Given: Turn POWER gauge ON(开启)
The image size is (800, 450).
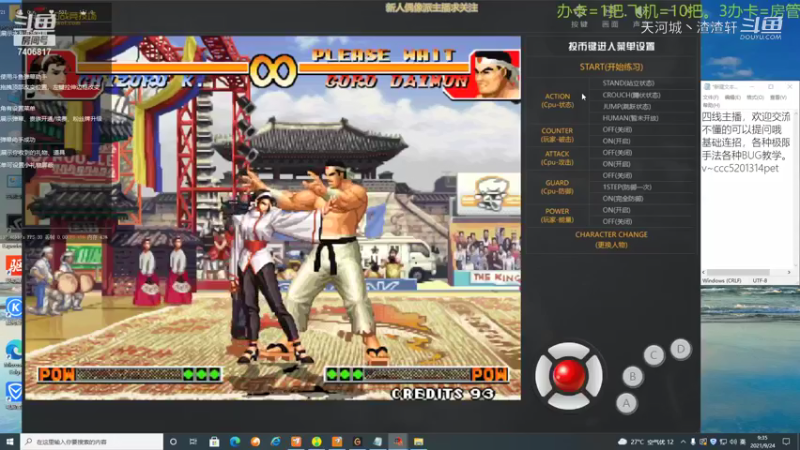Looking at the screenshot, I should point(616,210).
